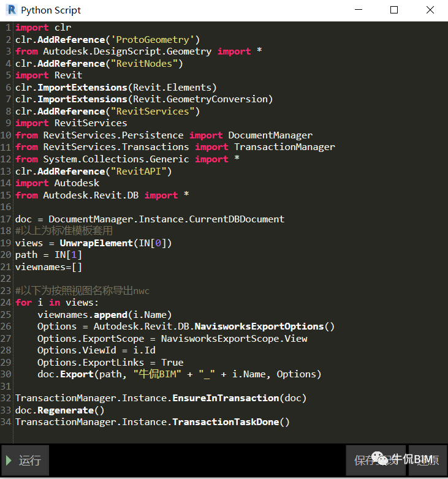Maximize the Python Script window
Screen dimensions: 448x479
coord(394,10)
